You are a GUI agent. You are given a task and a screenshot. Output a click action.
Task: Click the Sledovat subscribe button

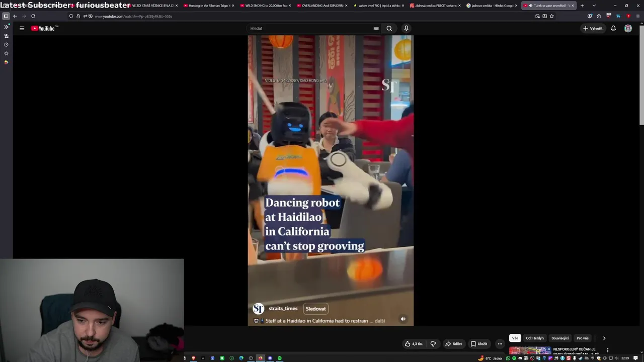coord(315,309)
